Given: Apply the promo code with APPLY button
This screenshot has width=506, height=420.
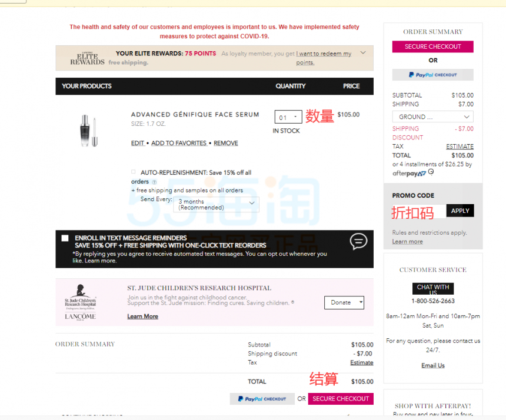Looking at the screenshot, I should [x=460, y=211].
